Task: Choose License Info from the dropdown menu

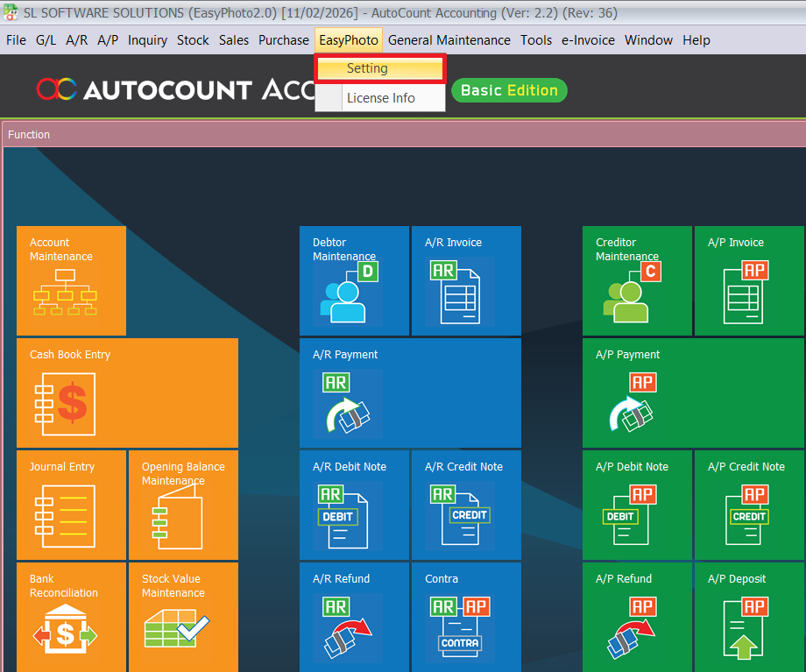Action: click(380, 98)
